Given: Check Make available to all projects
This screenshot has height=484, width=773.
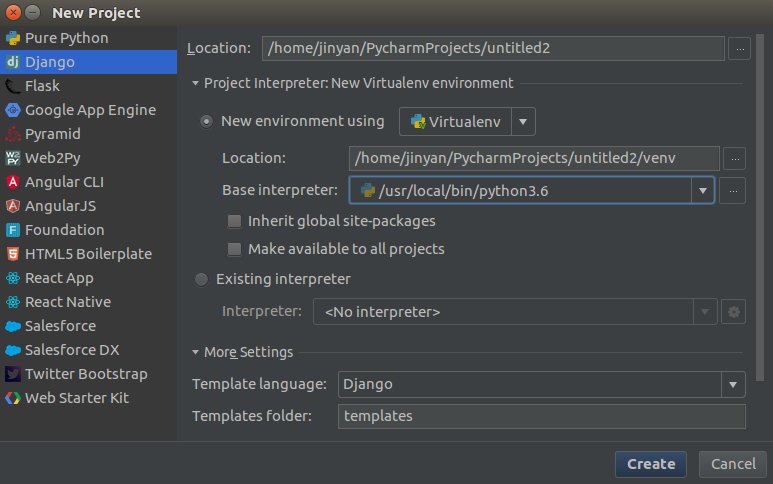Looking at the screenshot, I should 234,249.
